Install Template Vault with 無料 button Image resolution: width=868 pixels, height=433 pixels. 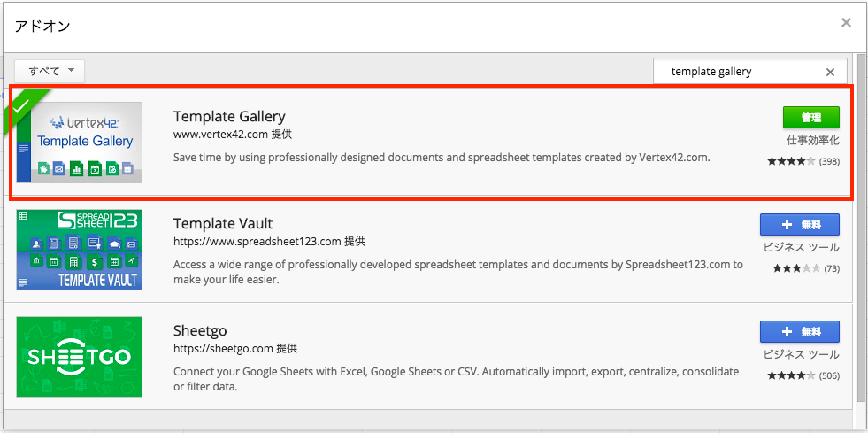pos(800,224)
